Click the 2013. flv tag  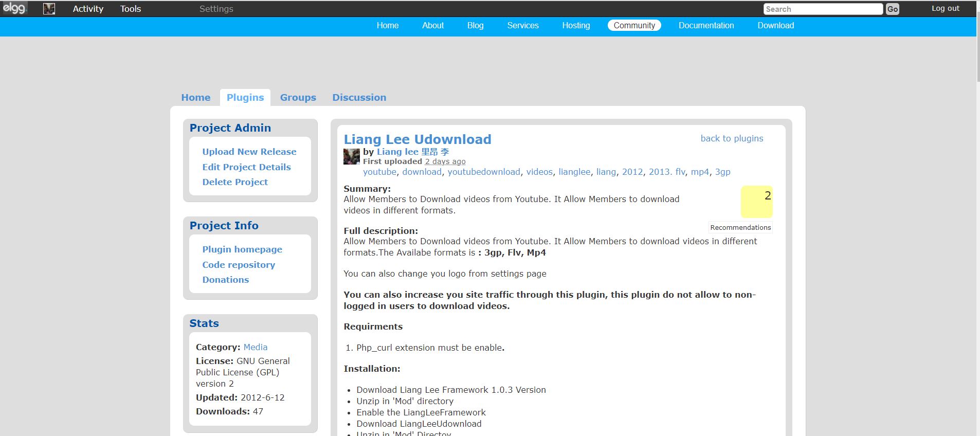[667, 172]
